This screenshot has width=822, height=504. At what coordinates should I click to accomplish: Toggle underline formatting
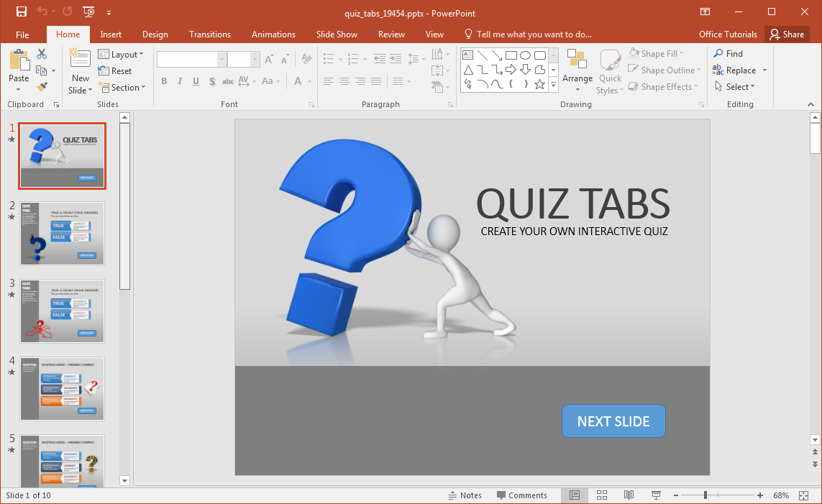[195, 81]
